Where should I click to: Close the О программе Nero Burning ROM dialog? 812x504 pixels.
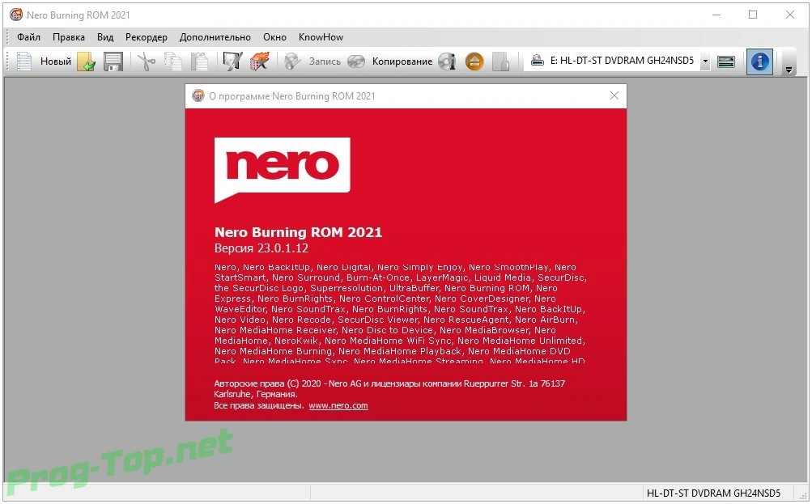pos(614,95)
